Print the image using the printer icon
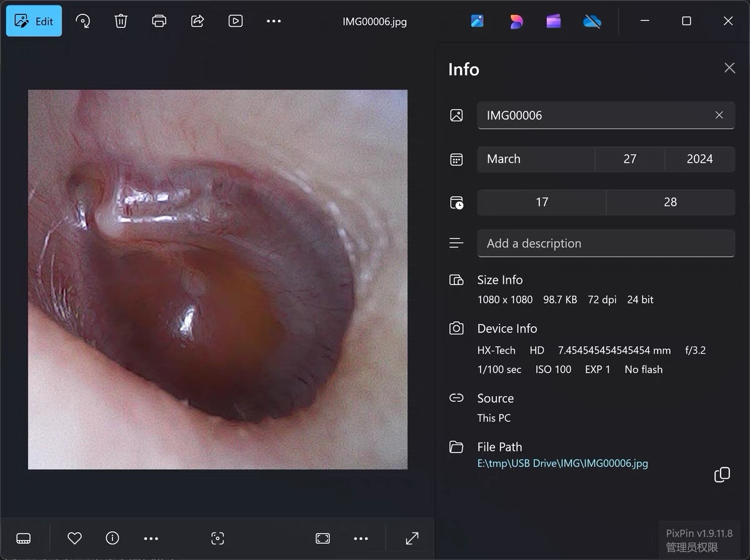 159,21
